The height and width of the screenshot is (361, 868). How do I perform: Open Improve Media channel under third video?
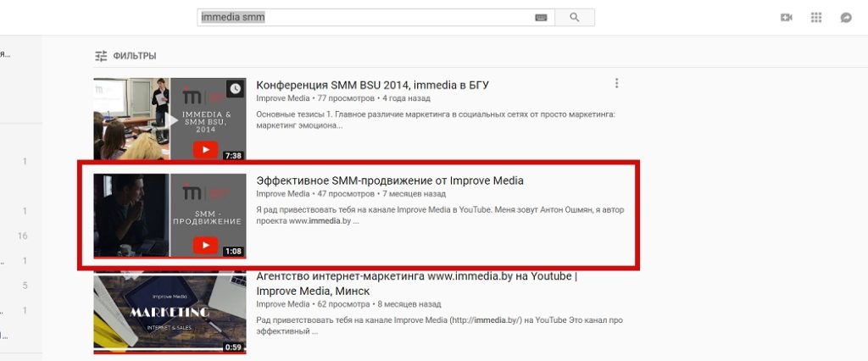[x=283, y=304]
